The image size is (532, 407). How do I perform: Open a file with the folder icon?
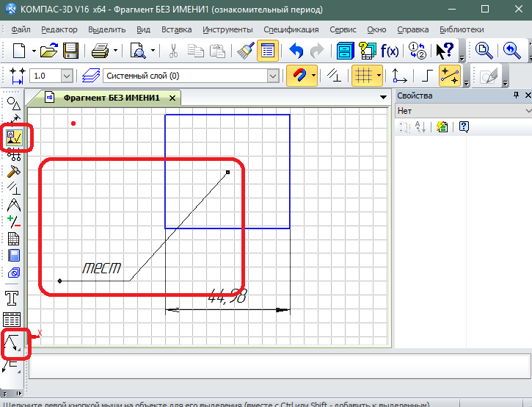pyautogui.click(x=48, y=51)
